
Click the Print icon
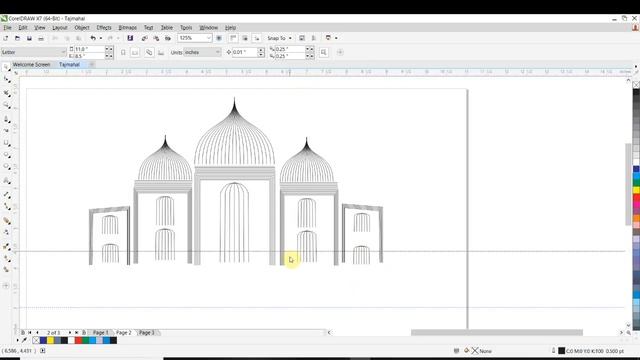click(41, 38)
